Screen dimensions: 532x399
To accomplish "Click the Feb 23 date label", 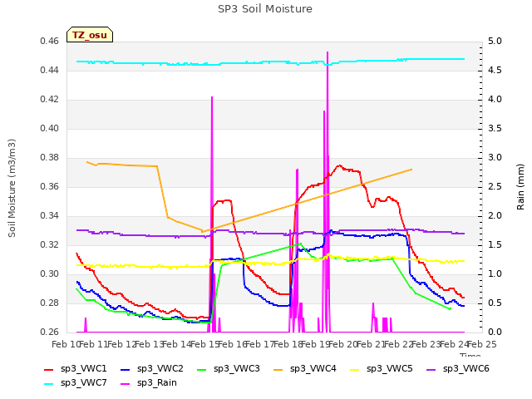I will pos(426,345).
